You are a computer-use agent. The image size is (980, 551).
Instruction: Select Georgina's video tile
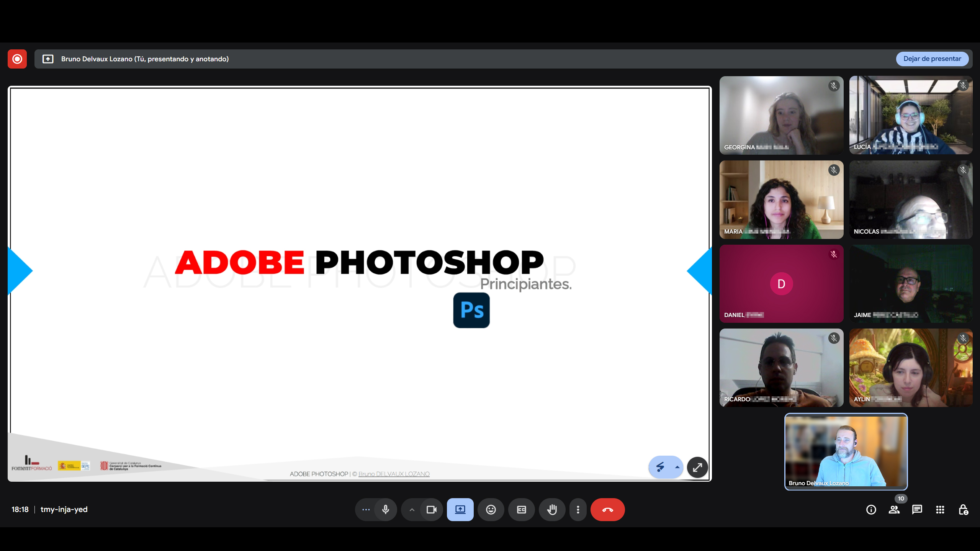[x=781, y=115]
